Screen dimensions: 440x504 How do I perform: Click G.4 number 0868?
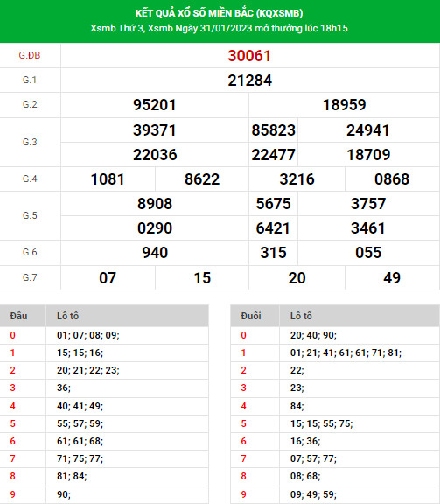[392, 179]
